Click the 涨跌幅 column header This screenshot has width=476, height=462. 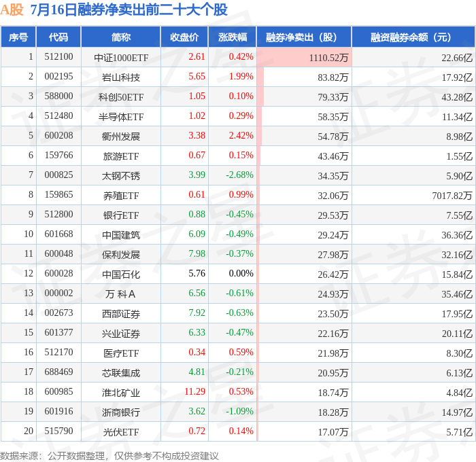coord(233,37)
